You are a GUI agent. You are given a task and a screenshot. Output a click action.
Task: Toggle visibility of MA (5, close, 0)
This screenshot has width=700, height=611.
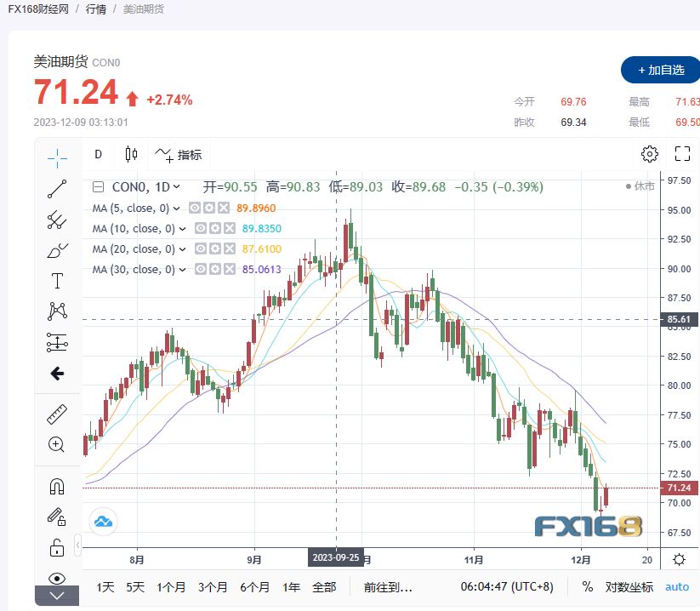click(x=195, y=208)
